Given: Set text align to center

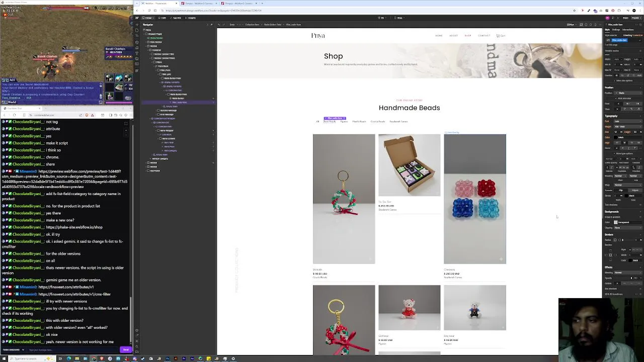Looking at the screenshot, I should 624,143.
